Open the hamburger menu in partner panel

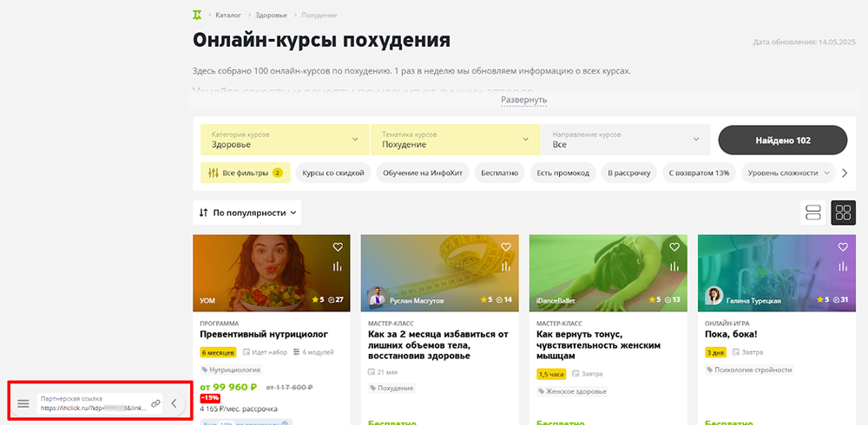(x=23, y=404)
